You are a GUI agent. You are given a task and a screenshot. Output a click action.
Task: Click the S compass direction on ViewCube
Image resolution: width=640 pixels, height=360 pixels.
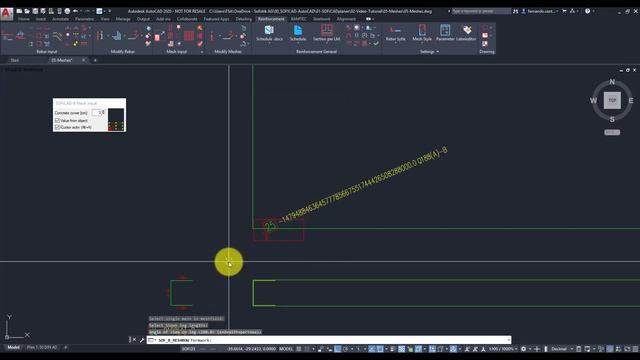[x=612, y=119]
